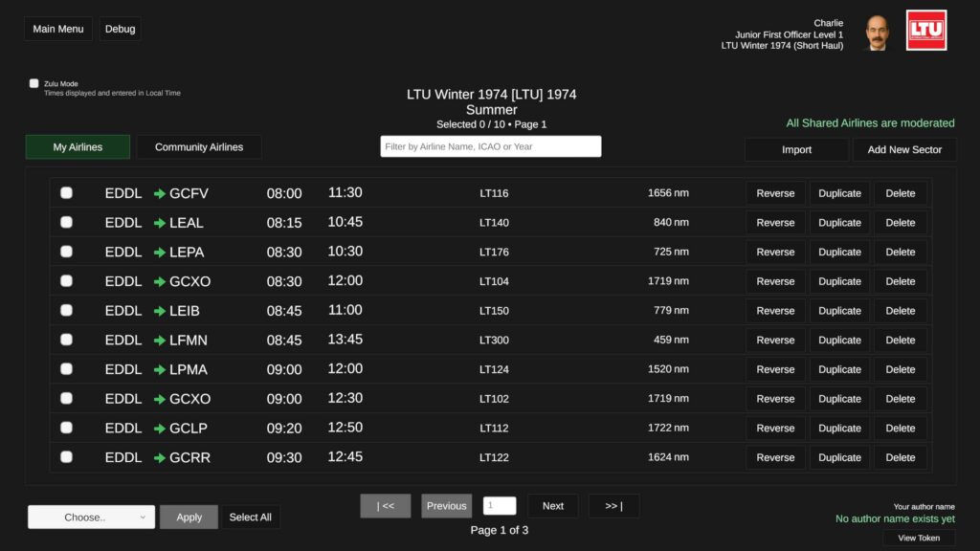Click "Page 1 of 3" label
This screenshot has height=551, width=980.
(x=500, y=530)
